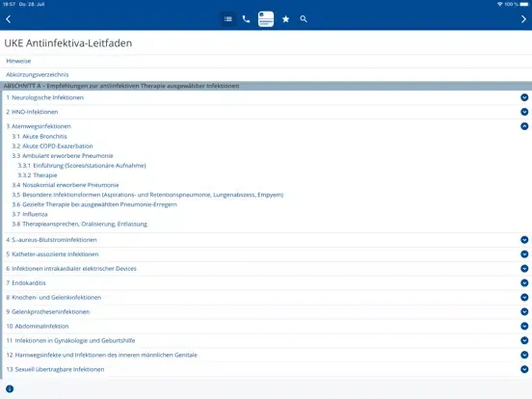The width and height of the screenshot is (532, 399).
Task: Open 11 Infektionen in Gynäkologie und Geburtshilfe
Action: click(x=70, y=340)
